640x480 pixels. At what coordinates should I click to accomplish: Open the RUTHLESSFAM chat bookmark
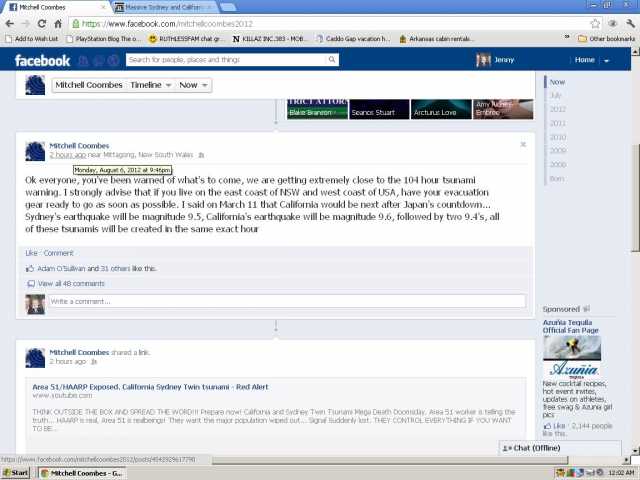point(186,39)
